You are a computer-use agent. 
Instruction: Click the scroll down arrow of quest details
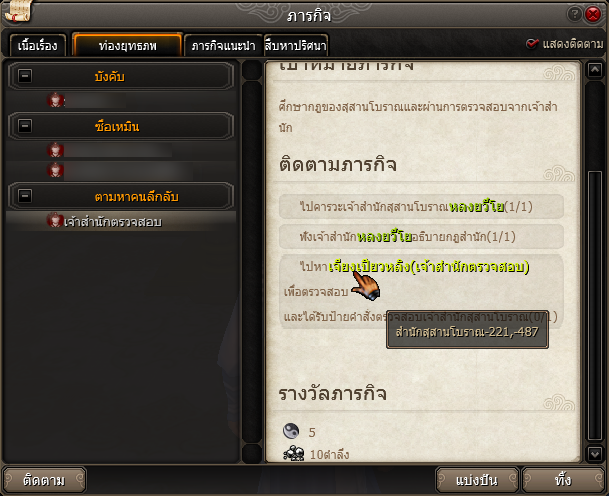(595, 454)
